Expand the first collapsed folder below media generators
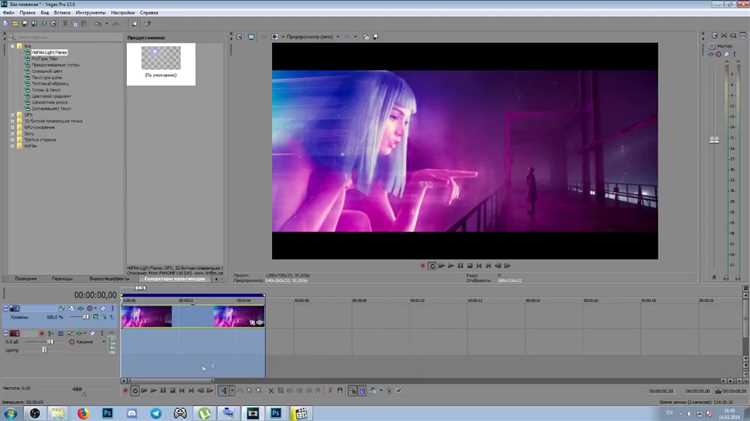Screen dimensions: 750x421 click(x=12, y=115)
